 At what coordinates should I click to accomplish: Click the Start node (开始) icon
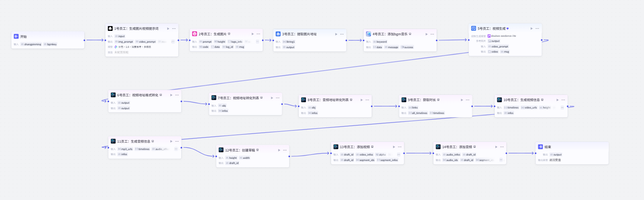[x=16, y=36]
